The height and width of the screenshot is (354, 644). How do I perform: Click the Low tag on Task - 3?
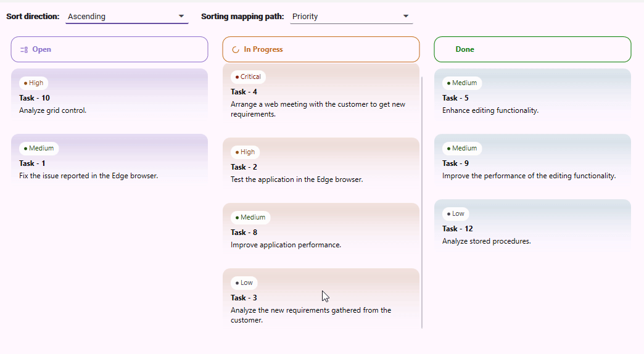pos(244,282)
